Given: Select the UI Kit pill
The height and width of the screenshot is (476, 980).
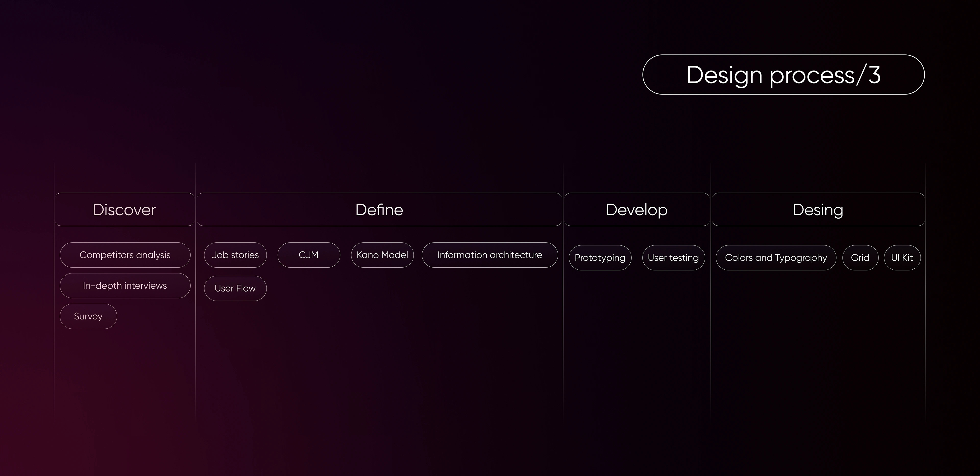Looking at the screenshot, I should [x=902, y=258].
